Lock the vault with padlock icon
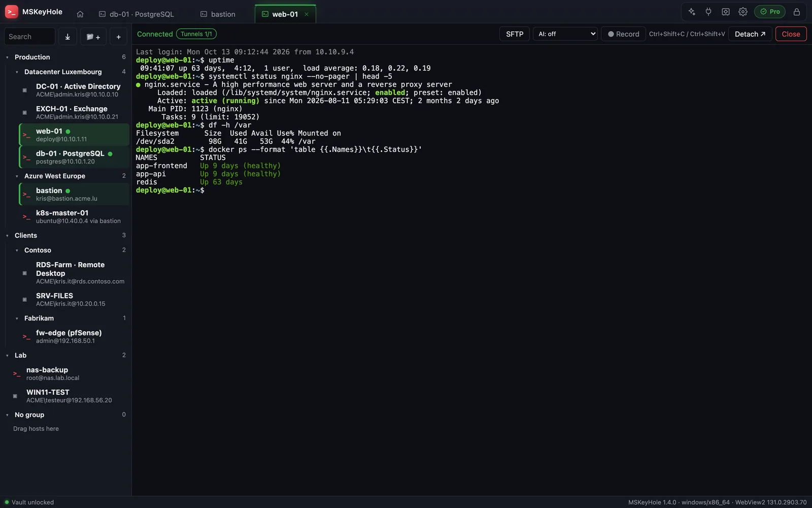This screenshot has width=812, height=508. point(797,12)
